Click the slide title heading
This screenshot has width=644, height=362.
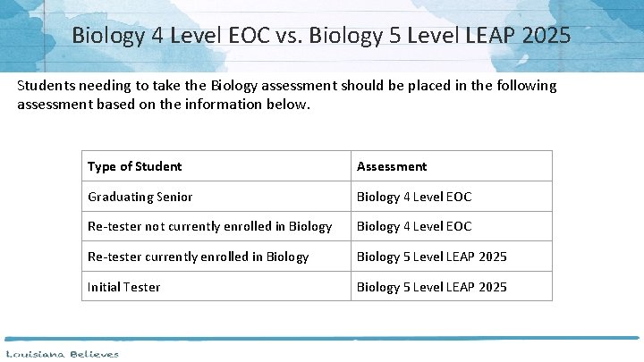[x=319, y=36]
